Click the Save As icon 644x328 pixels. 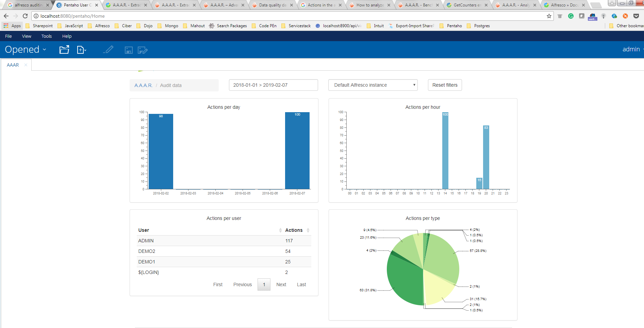[143, 50]
